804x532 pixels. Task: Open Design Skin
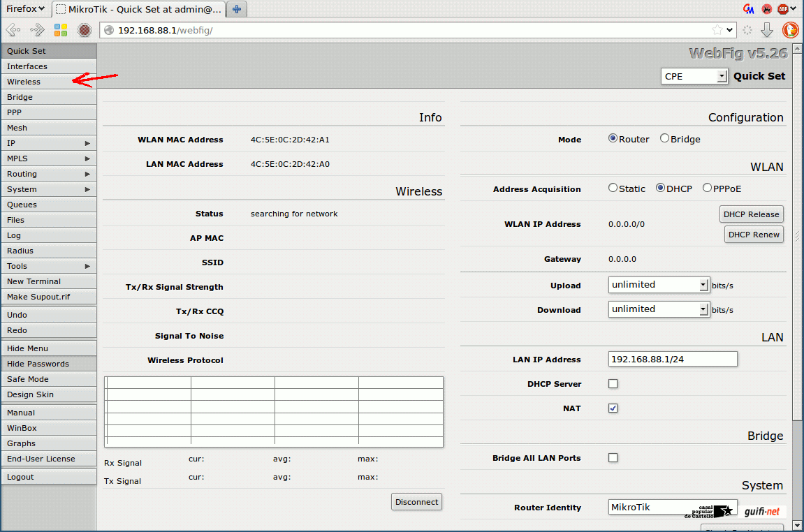point(48,394)
